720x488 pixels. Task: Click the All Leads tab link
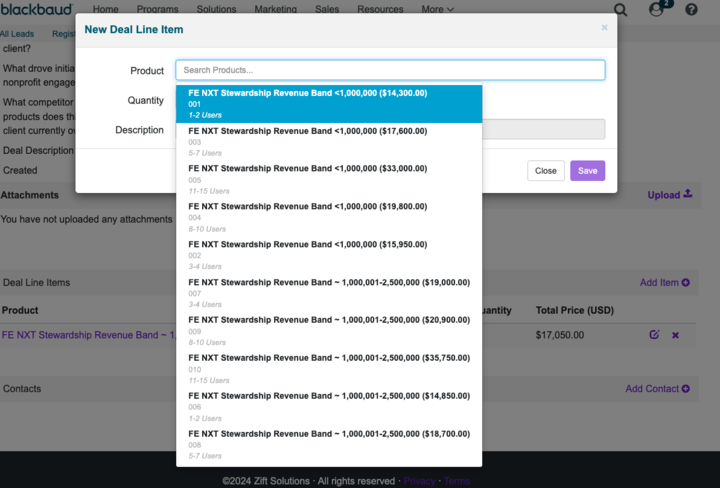tap(17, 34)
